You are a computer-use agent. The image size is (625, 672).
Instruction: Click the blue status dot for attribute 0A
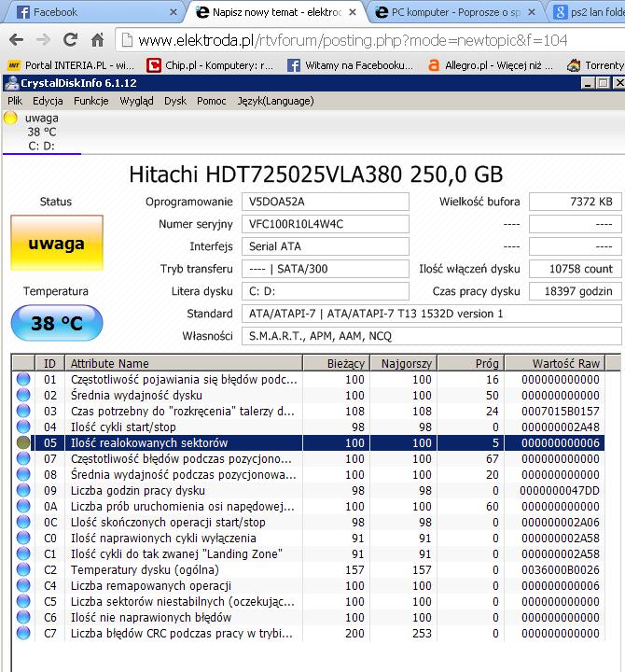[23, 506]
